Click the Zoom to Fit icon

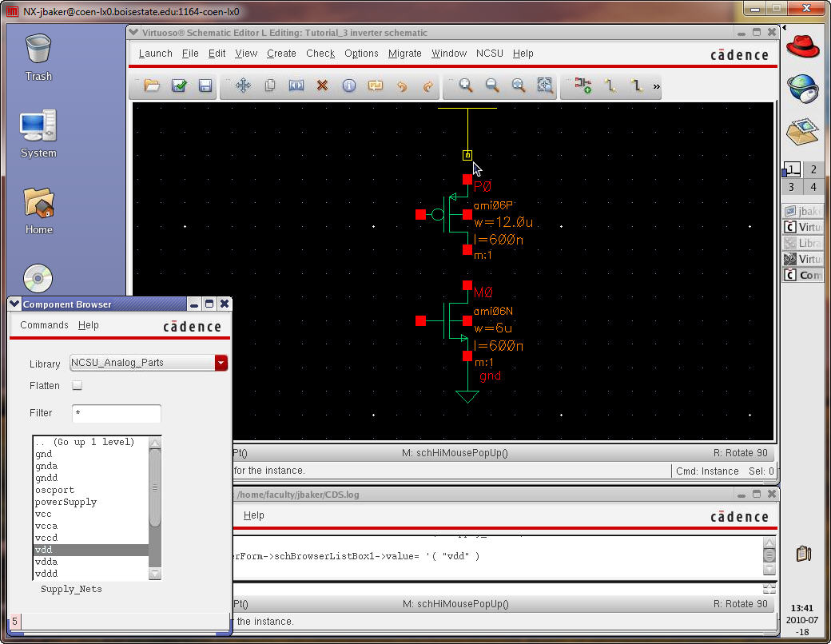[x=545, y=85]
